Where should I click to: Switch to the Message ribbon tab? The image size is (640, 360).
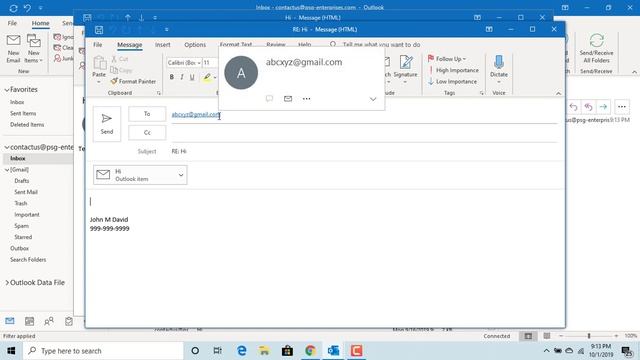pos(130,44)
